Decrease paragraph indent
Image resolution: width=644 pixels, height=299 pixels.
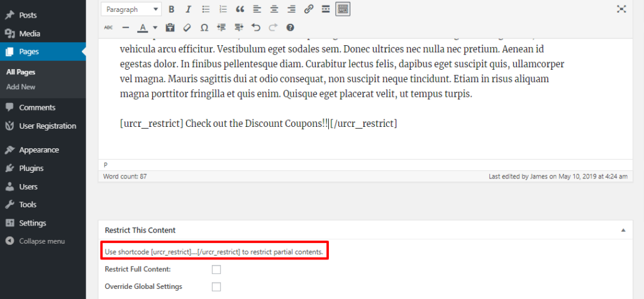[x=222, y=28]
